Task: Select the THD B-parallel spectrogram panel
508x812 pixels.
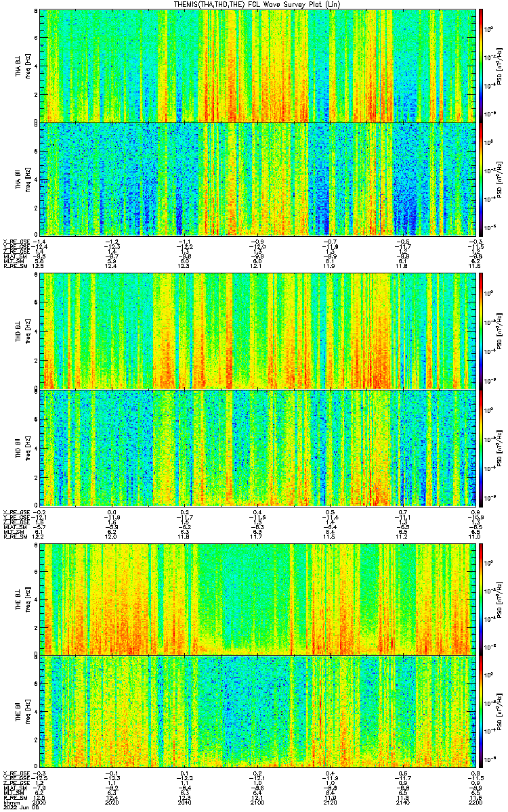Action: pos(257,448)
